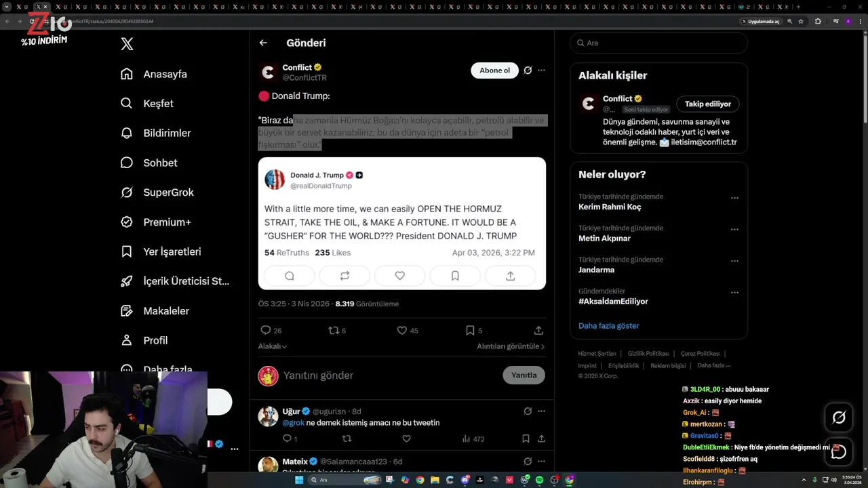Click the @grok mention in Uğur's reply
Screen dimensions: 868x488
click(293, 423)
